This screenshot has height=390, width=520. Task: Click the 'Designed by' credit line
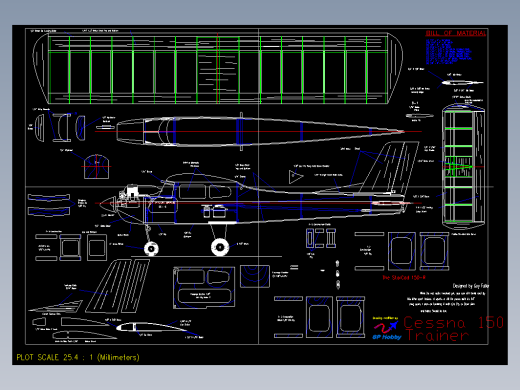point(471,286)
